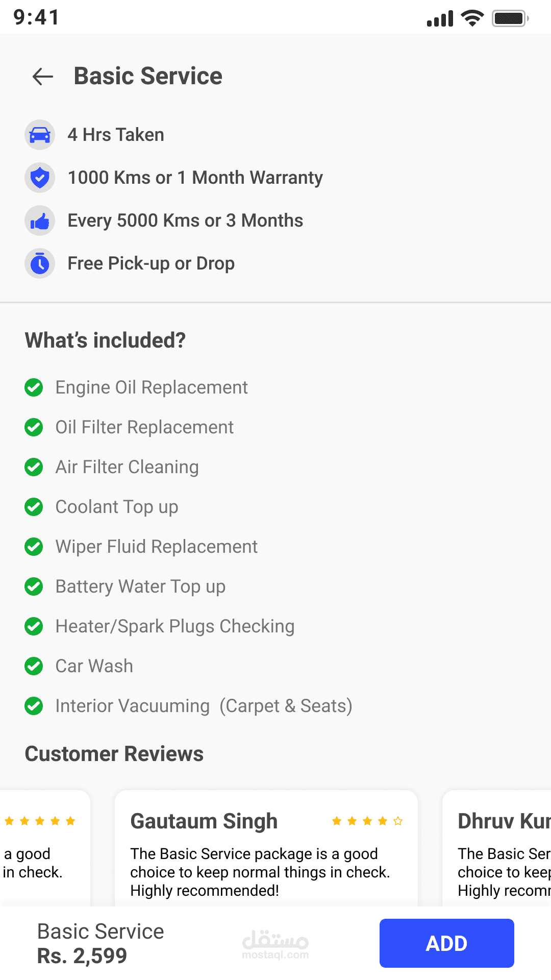Tap the battery status icon
This screenshot has height=980, width=551.
tap(510, 18)
